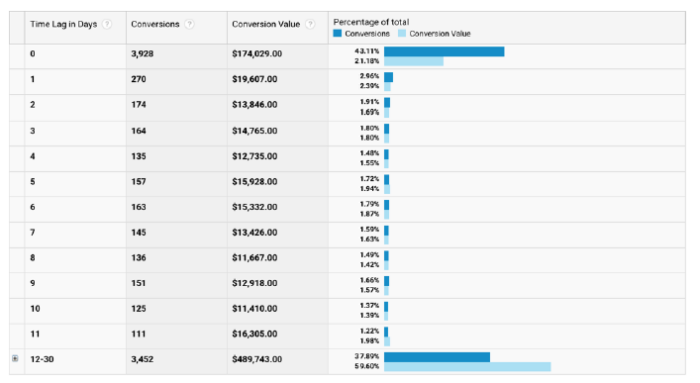The height and width of the screenshot is (383, 700).
Task: Expand the 12-30 days row
Action: click(x=15, y=358)
